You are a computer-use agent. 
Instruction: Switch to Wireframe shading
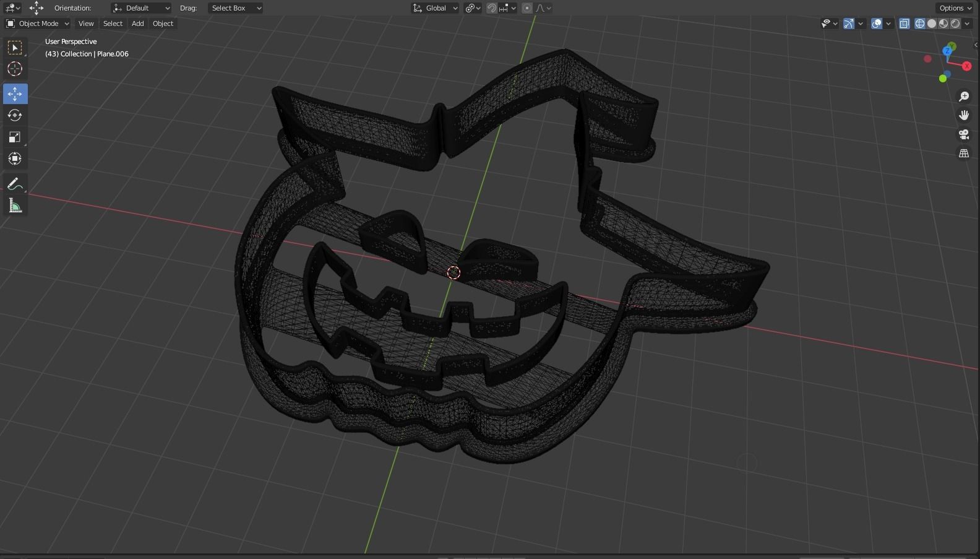point(920,24)
